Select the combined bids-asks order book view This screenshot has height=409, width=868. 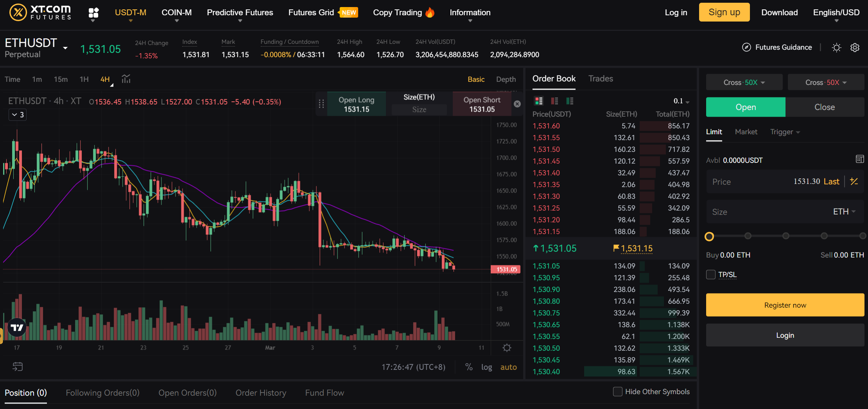click(539, 101)
